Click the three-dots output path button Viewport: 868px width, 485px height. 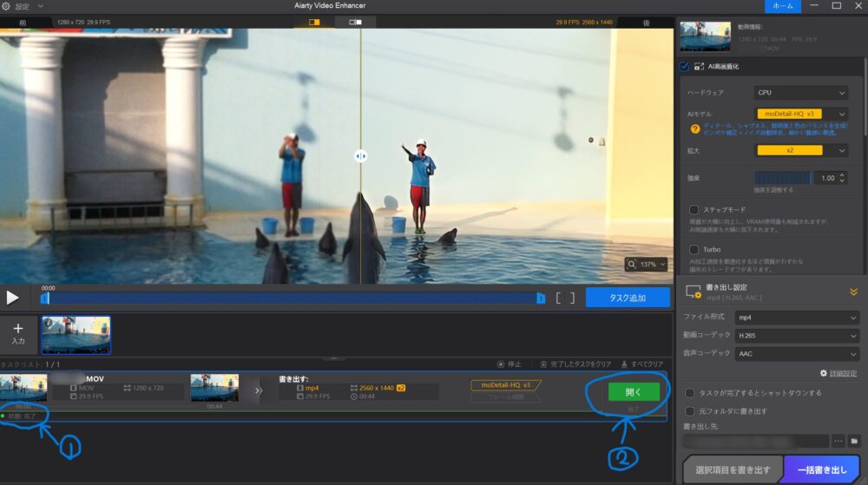838,442
